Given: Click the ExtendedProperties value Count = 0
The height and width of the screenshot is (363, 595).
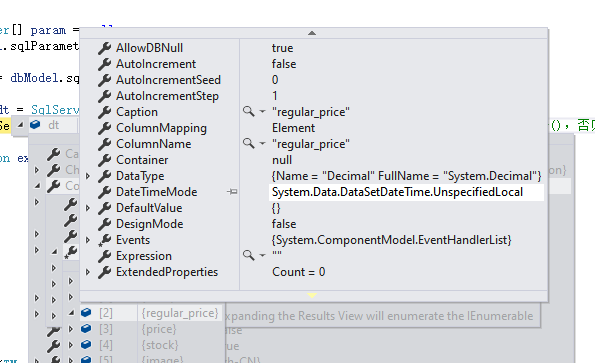Looking at the screenshot, I should (x=299, y=272).
